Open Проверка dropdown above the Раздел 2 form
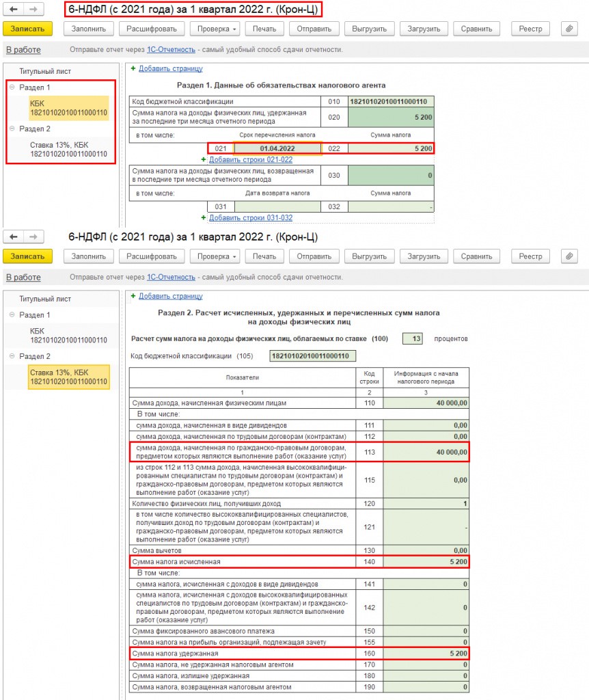This screenshot has height=700, width=589. pos(215,256)
